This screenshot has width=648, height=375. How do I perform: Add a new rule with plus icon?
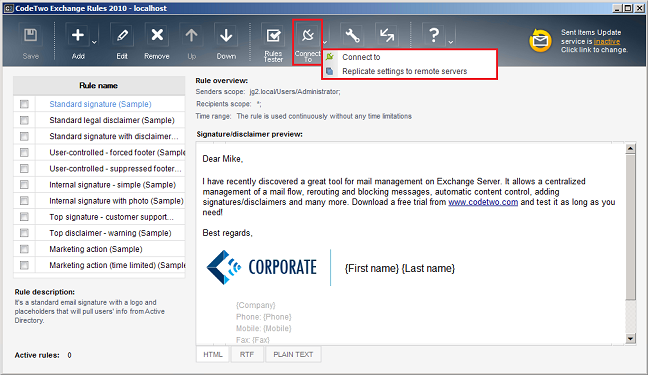(x=78, y=35)
